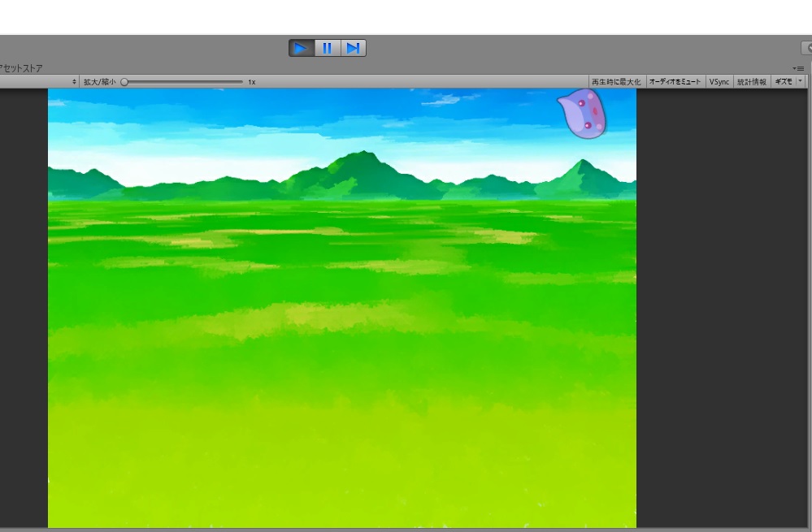Screen dimensions: 812x532
Task: Show 統計情報 stats overlay
Action: 751,82
